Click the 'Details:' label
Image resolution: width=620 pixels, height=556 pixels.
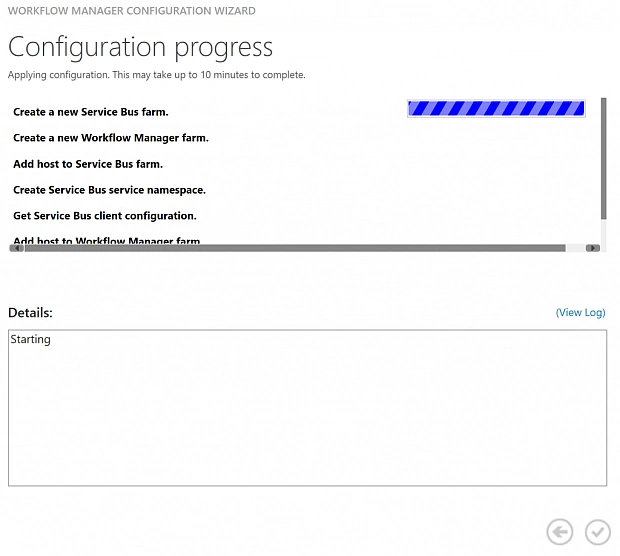[30, 313]
